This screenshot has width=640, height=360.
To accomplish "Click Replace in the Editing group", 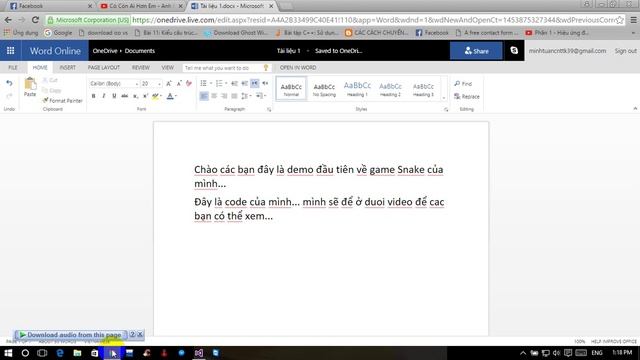I will [467, 96].
